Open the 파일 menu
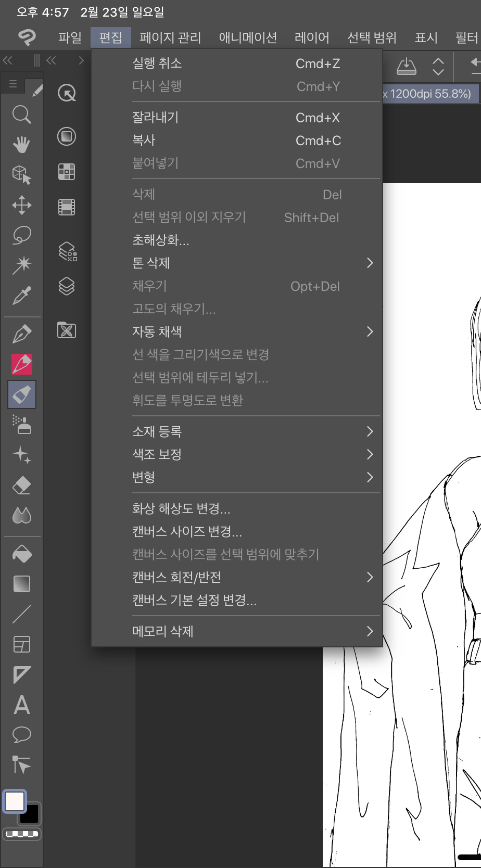This screenshot has width=481, height=868. click(70, 37)
